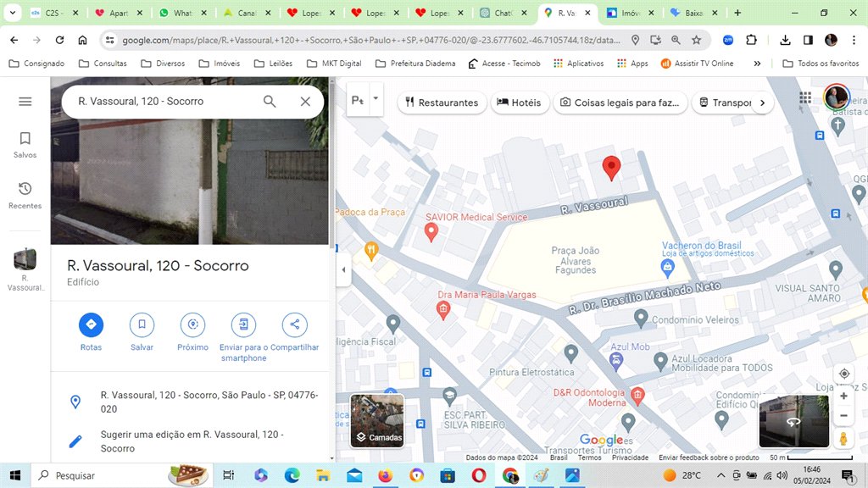Open Chrome three-dot menu
This screenshot has width=868, height=488.
pos(854,40)
